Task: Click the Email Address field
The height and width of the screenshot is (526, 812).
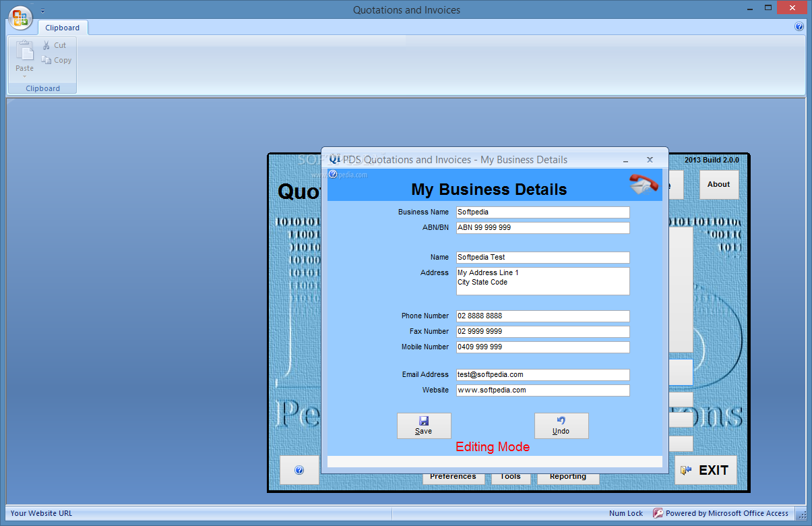Action: (x=543, y=375)
